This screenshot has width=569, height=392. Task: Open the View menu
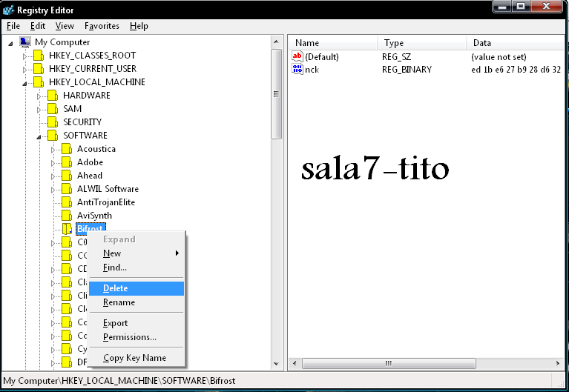65,26
